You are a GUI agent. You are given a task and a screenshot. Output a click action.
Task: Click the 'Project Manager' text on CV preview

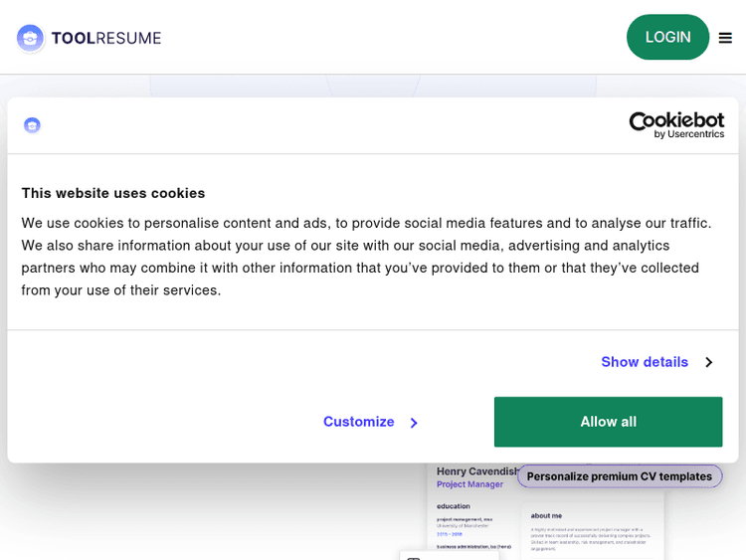point(469,484)
